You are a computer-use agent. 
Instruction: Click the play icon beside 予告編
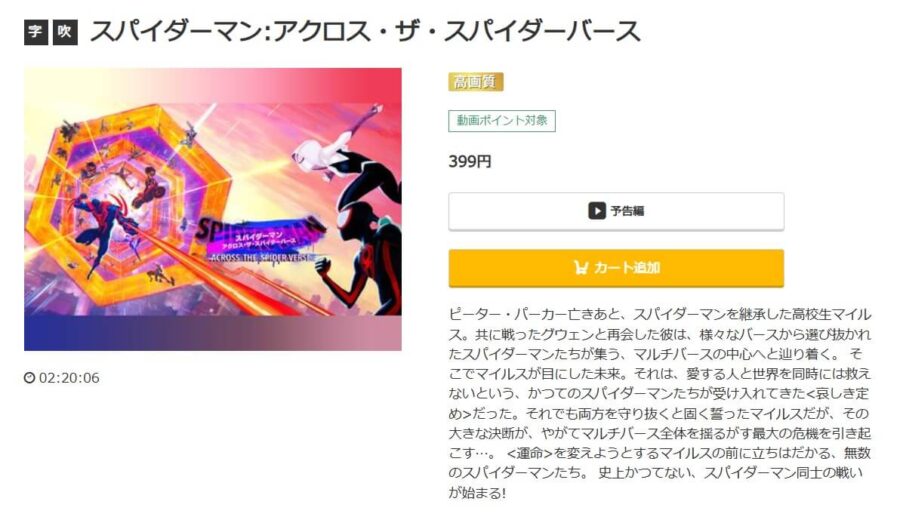(596, 211)
